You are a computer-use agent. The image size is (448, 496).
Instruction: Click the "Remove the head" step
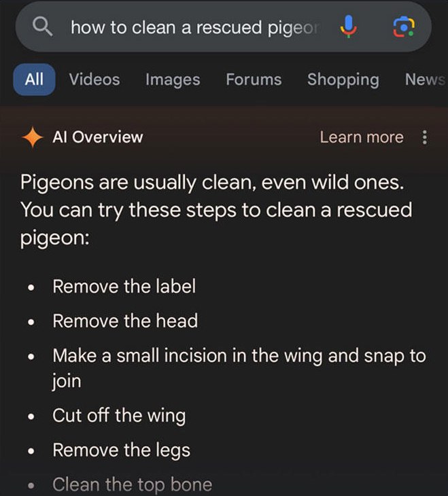125,321
